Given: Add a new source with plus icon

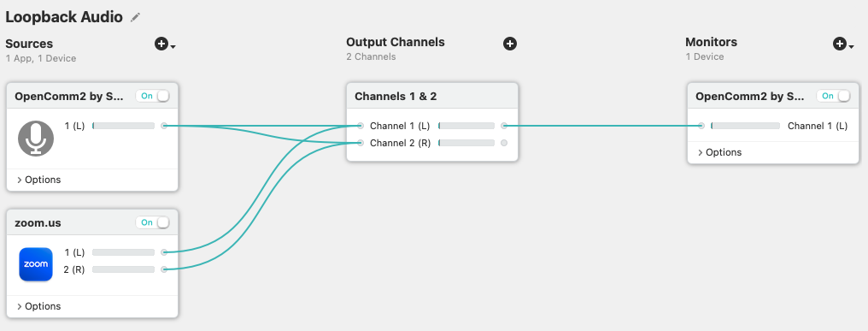Looking at the screenshot, I should 161,44.
